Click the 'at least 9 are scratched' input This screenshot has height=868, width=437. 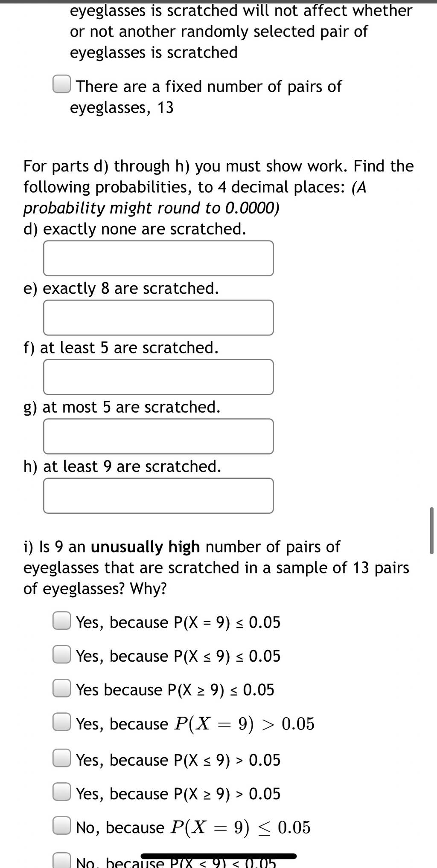point(158,495)
